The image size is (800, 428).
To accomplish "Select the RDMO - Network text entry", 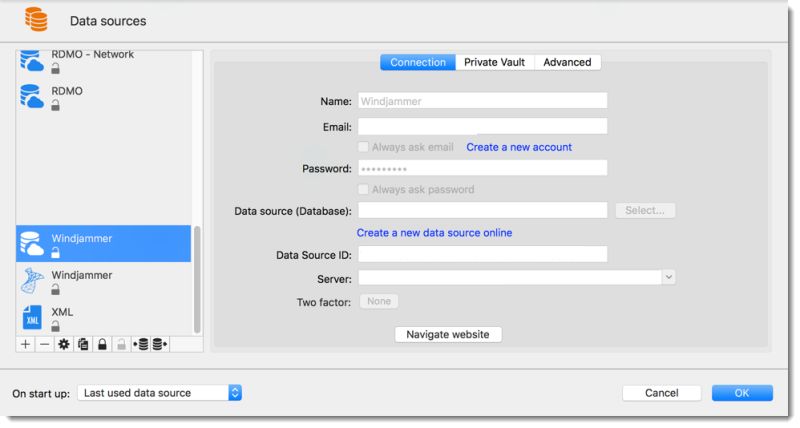I will [x=92, y=54].
